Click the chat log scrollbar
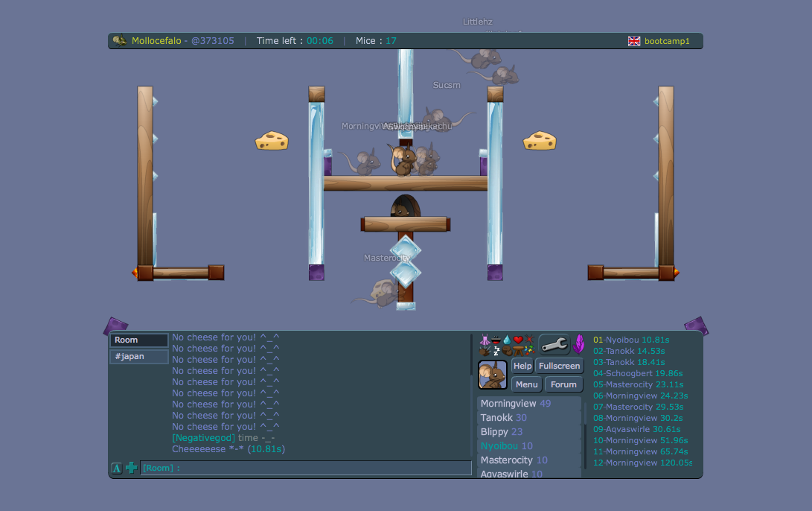The image size is (812, 511). point(472,396)
